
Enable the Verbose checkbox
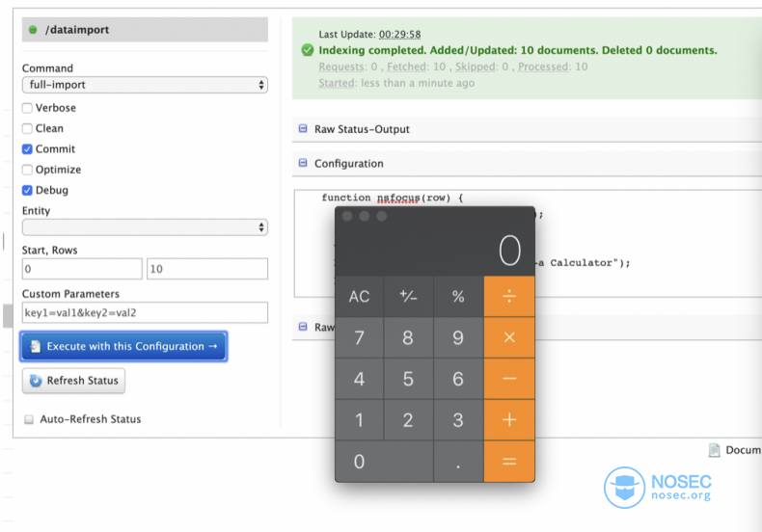tap(27, 108)
